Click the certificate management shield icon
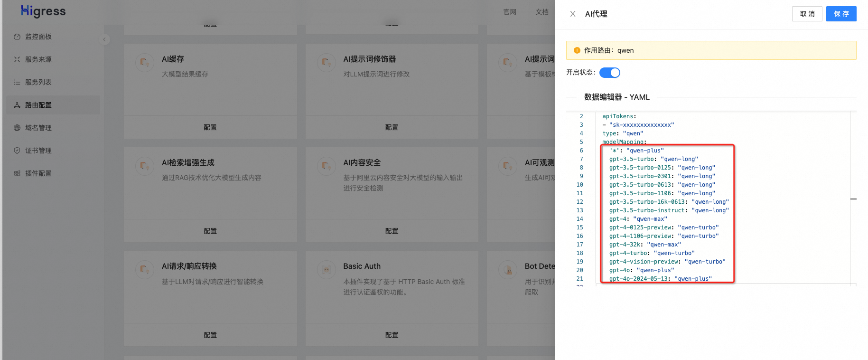The image size is (868, 360). 17,151
